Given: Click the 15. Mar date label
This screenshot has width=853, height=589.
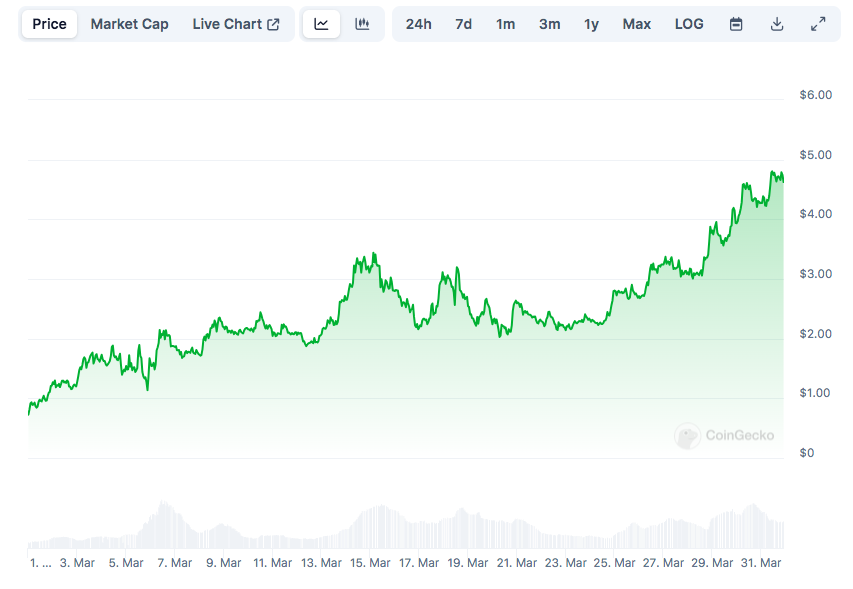Looking at the screenshot, I should click(370, 563).
